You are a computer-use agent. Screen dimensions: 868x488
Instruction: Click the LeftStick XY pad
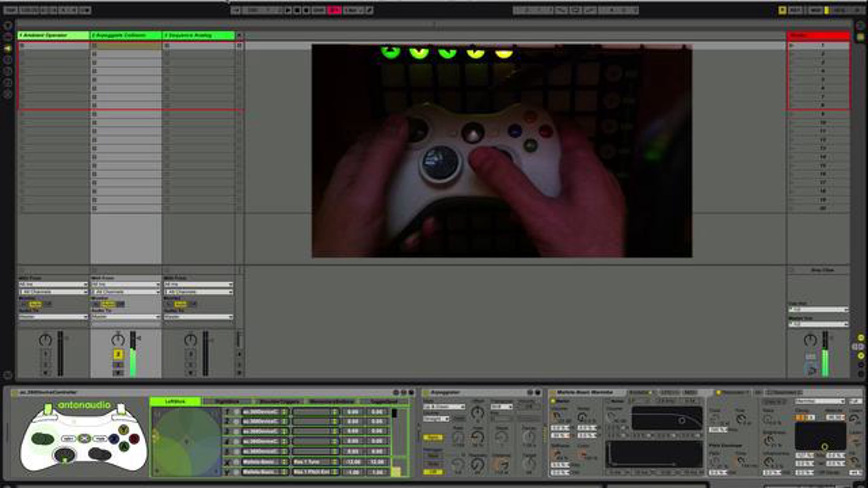tap(186, 442)
